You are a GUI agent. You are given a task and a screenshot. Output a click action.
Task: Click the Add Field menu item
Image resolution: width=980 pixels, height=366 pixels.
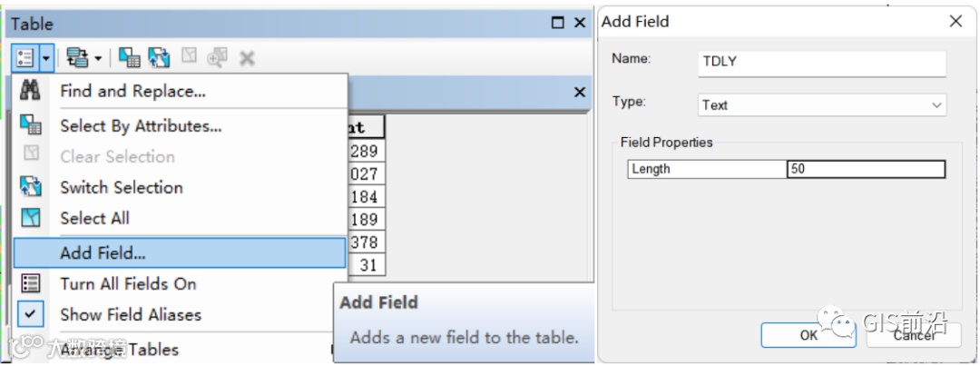click(103, 252)
